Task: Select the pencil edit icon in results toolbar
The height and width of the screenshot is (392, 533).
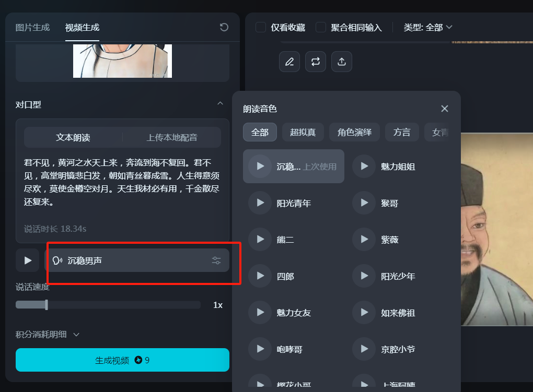Action: (289, 62)
